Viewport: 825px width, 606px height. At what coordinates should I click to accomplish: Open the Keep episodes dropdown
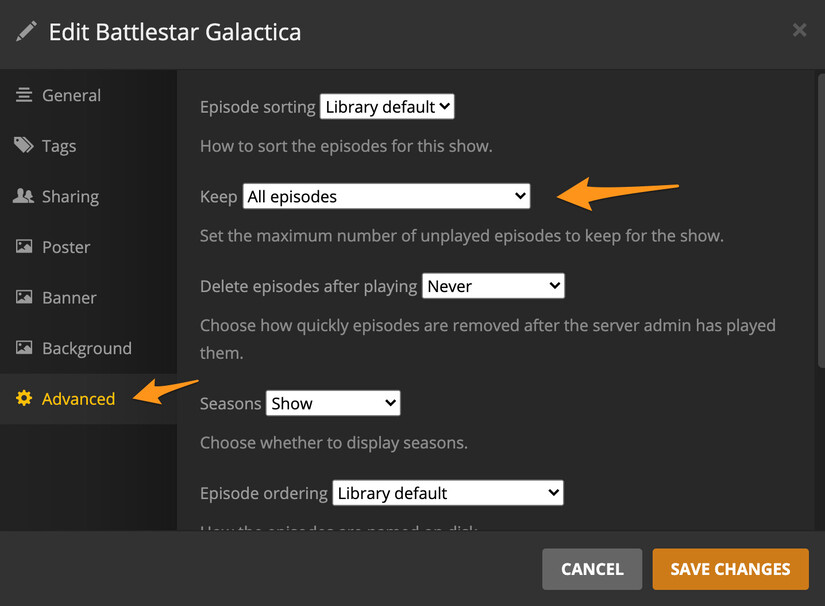(x=386, y=196)
